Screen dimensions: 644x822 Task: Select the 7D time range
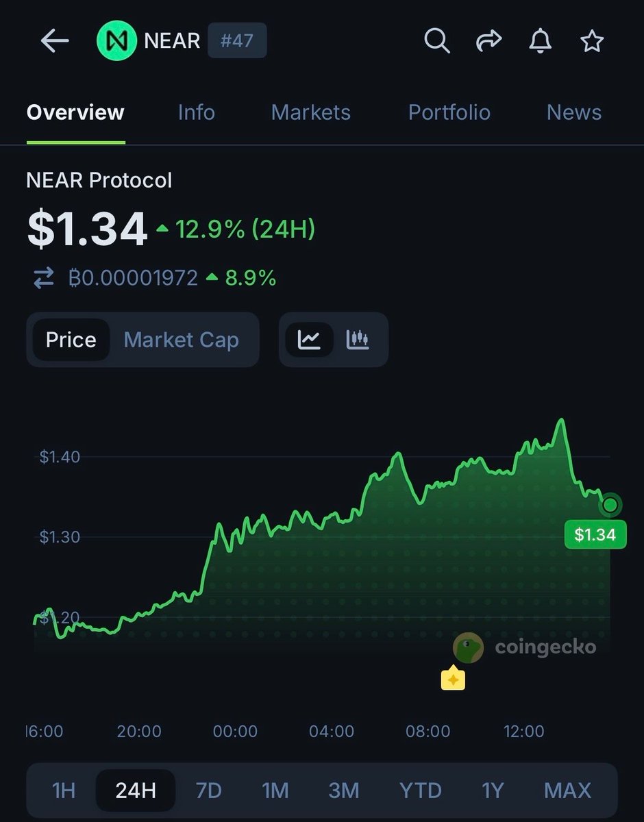point(208,790)
